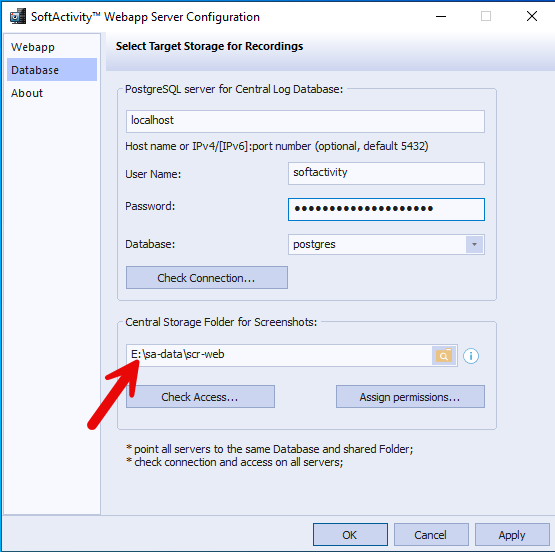Image resolution: width=555 pixels, height=552 pixels.
Task: Close the Webapp Server Configuration window
Action: click(532, 16)
